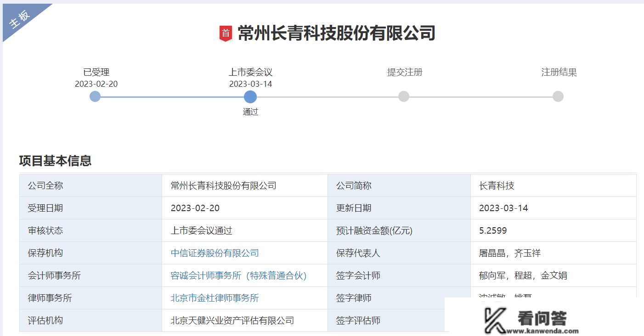The height and width of the screenshot is (336, 644).
Task: Click the 上市委会议 stage label
Action: [x=250, y=72]
